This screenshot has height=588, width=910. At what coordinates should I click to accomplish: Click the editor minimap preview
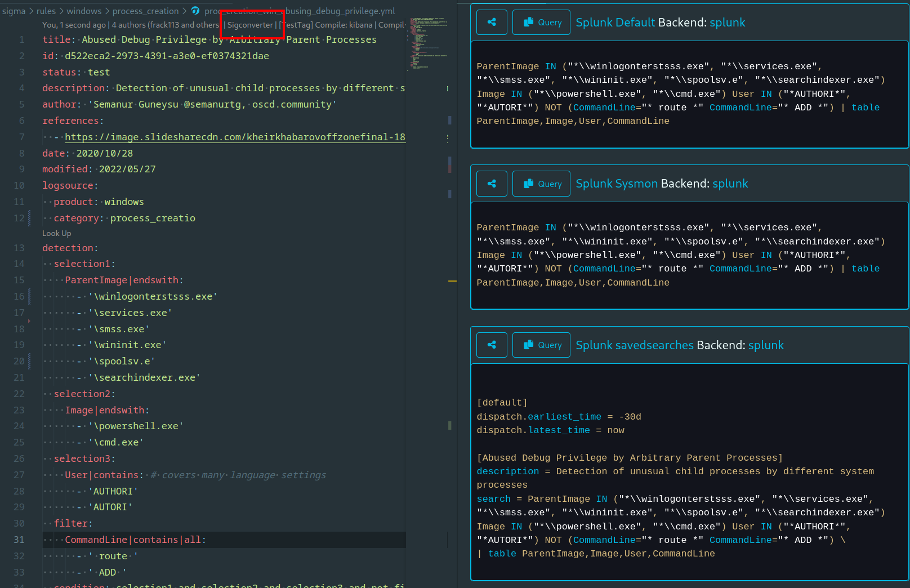429,43
